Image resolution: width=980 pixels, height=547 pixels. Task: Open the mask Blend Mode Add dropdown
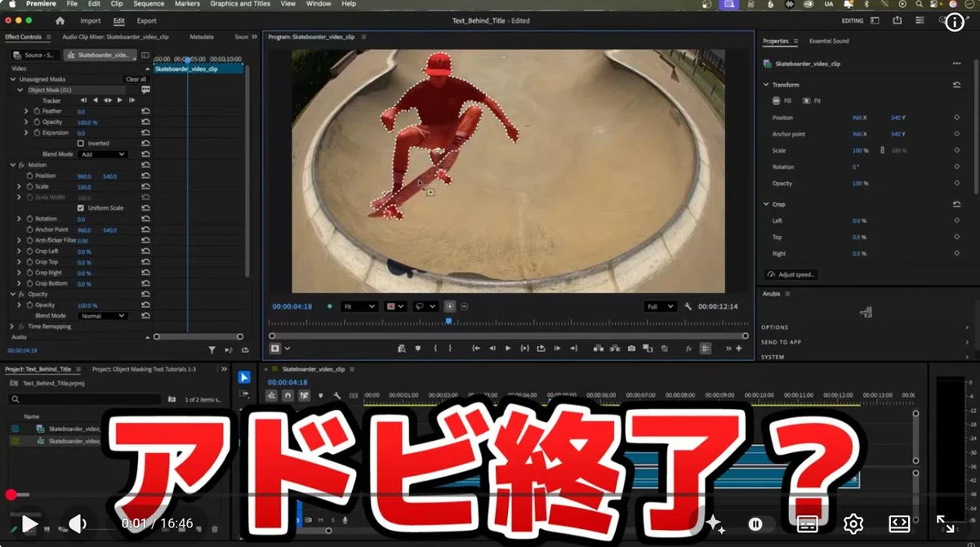coord(103,153)
